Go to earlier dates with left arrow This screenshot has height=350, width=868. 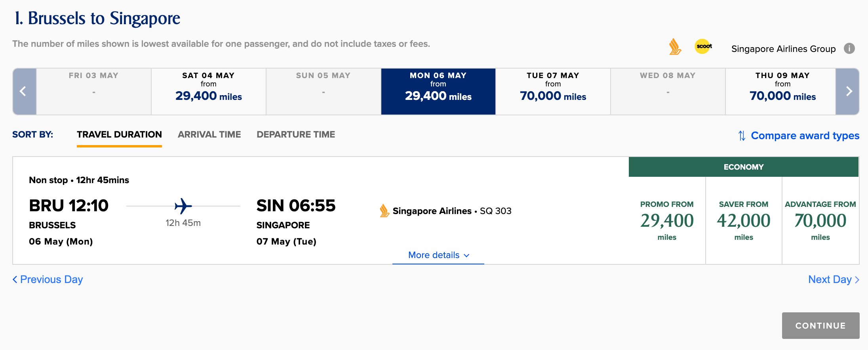[x=24, y=92]
